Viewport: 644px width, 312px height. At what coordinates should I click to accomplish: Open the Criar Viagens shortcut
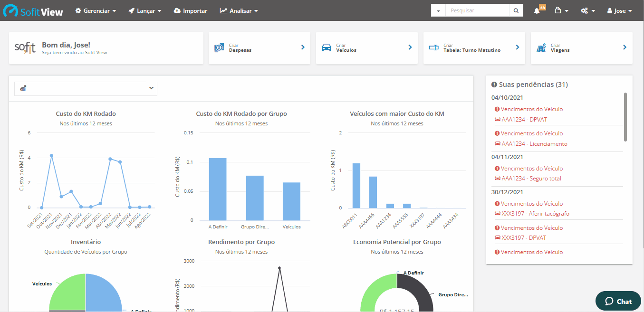(x=582, y=48)
